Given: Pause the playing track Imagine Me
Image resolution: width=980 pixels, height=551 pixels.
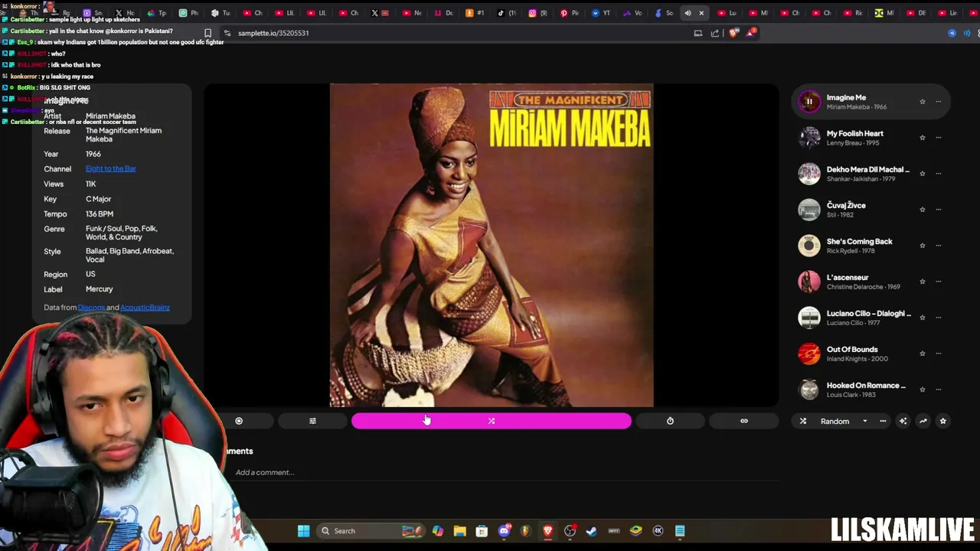Looking at the screenshot, I should [809, 102].
